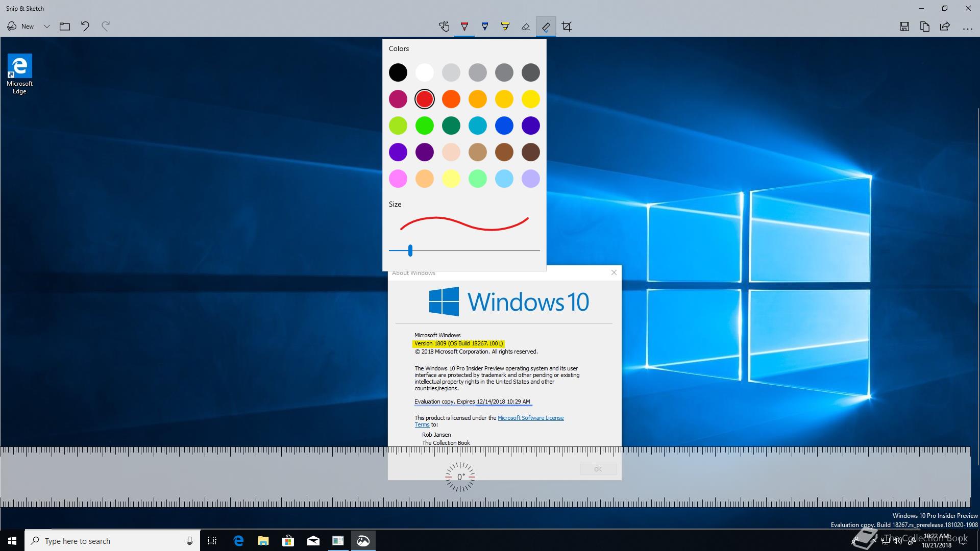Select the Eraser tool
This screenshot has height=551, width=980.
pos(526,27)
